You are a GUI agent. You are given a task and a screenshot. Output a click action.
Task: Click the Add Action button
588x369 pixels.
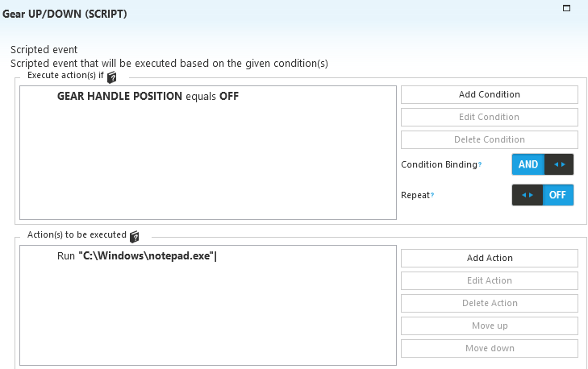[x=490, y=258]
